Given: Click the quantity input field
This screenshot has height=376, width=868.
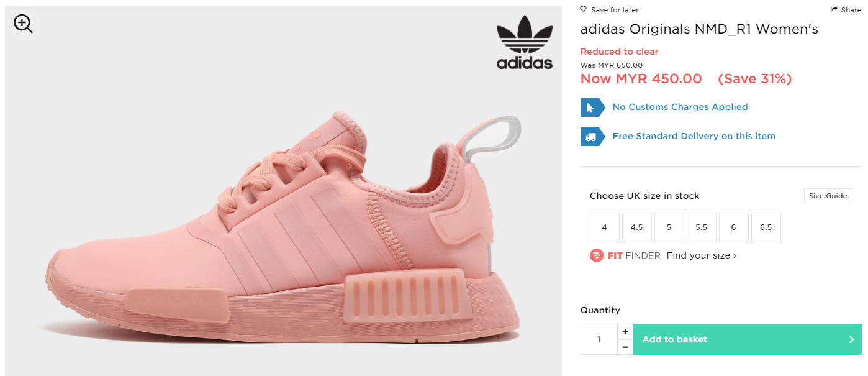Looking at the screenshot, I should pos(599,339).
